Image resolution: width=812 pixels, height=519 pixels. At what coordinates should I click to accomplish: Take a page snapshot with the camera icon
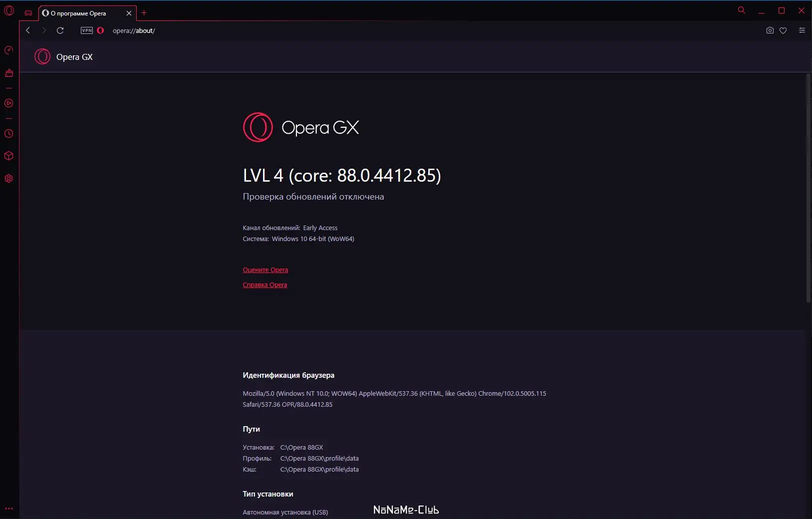click(770, 30)
